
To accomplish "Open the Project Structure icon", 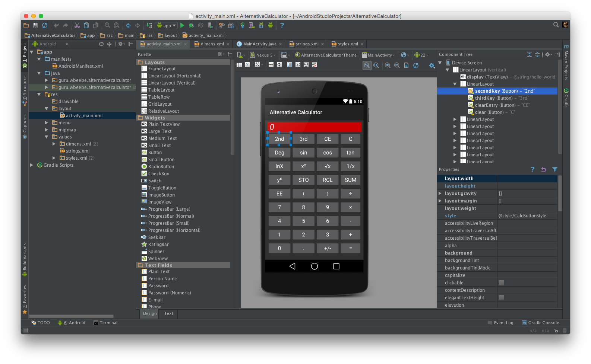I will coord(231,25).
